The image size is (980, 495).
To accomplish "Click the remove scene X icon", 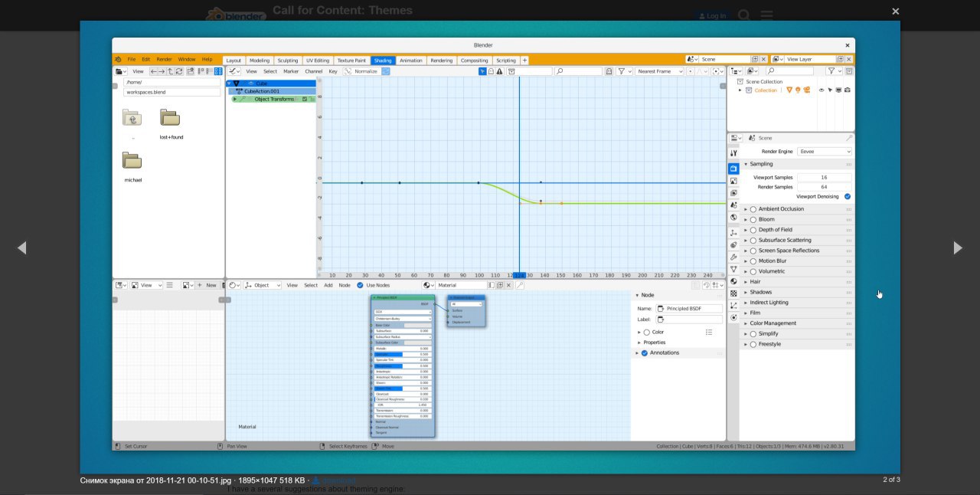I will [763, 59].
